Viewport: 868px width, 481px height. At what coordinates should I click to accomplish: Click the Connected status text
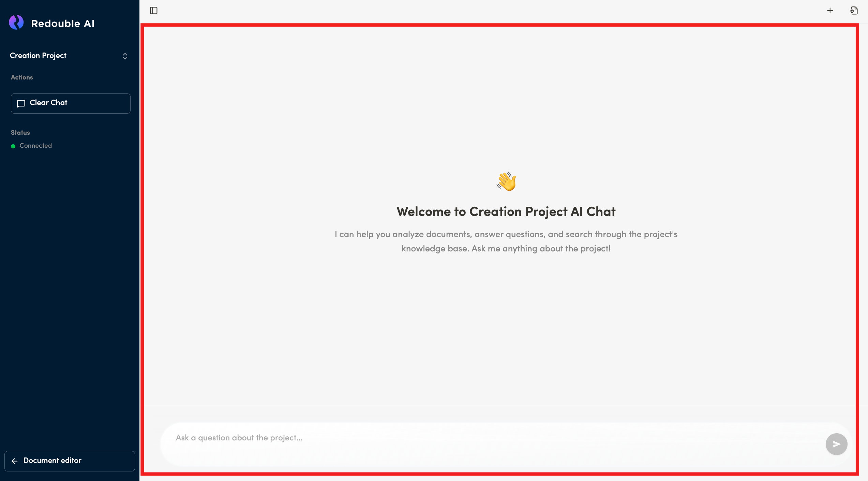(x=36, y=146)
